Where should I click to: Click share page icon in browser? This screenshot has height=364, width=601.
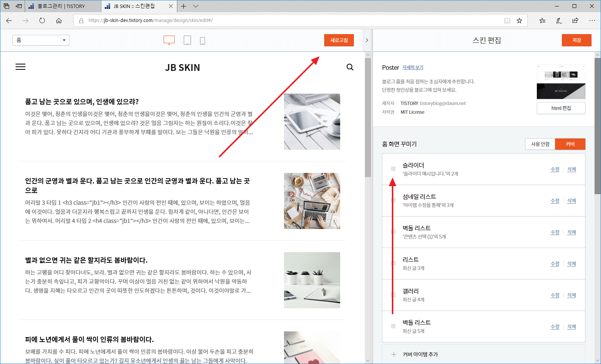[576, 20]
